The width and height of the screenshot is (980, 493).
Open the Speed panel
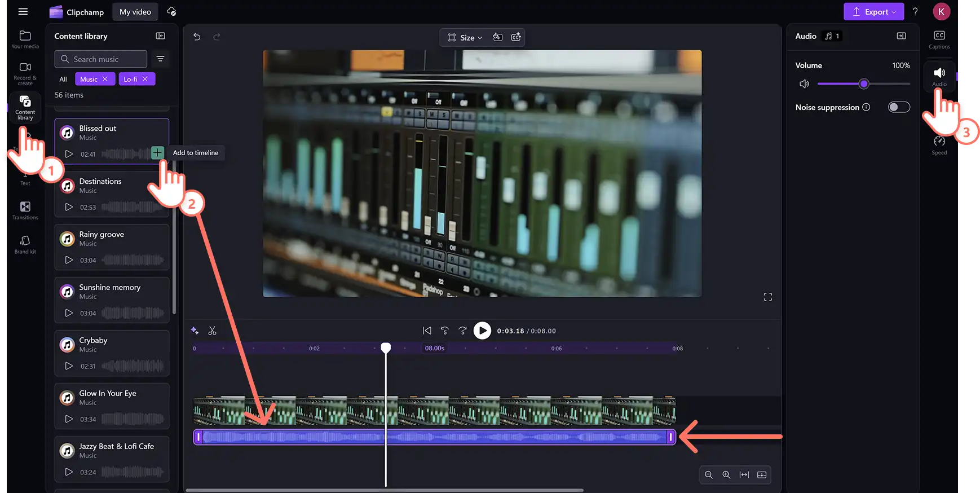coord(939,145)
